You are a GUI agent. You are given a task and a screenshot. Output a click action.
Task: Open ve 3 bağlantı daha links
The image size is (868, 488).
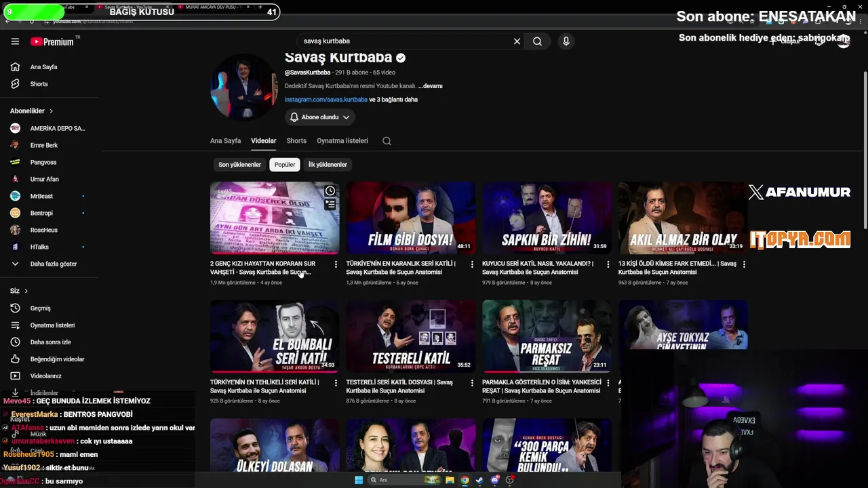tap(393, 100)
